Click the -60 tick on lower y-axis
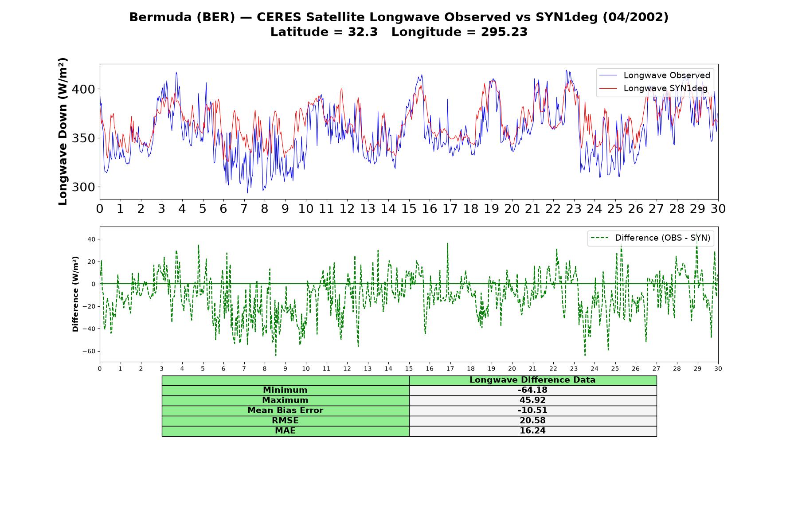Screen dimensions: 798x532 click(89, 351)
